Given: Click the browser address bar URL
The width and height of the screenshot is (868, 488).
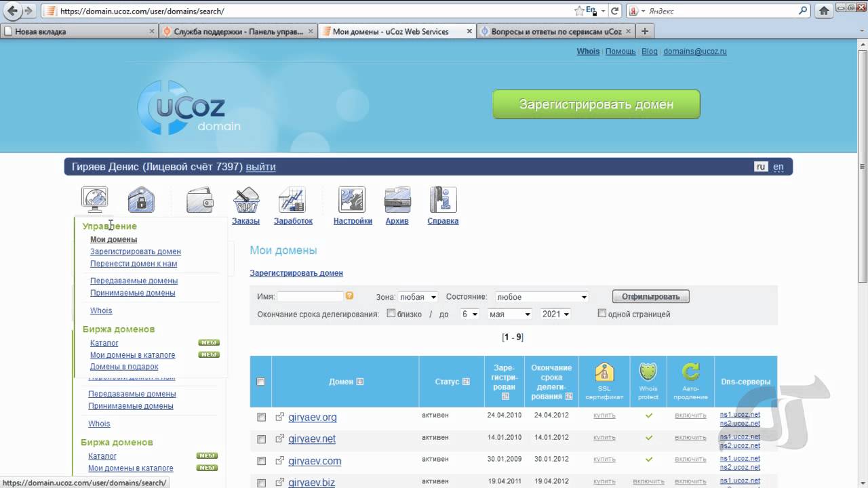Looking at the screenshot, I should click(x=142, y=12).
